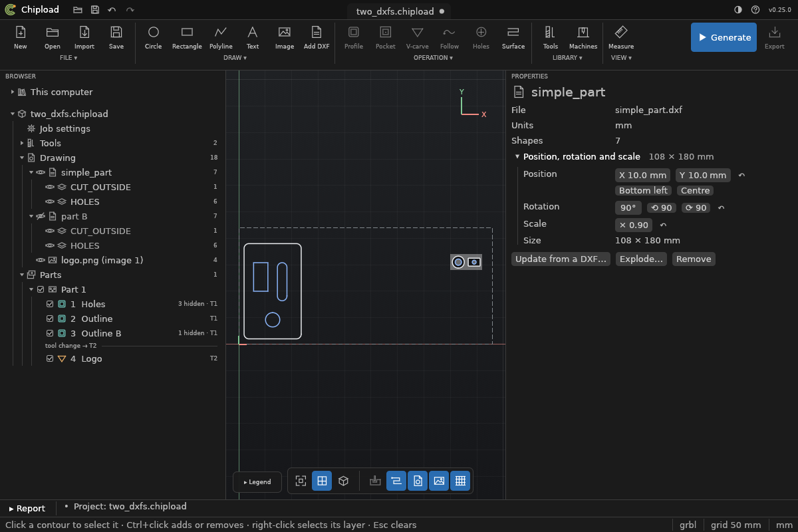
Task: Select the Image draw tool
Action: coord(285,37)
